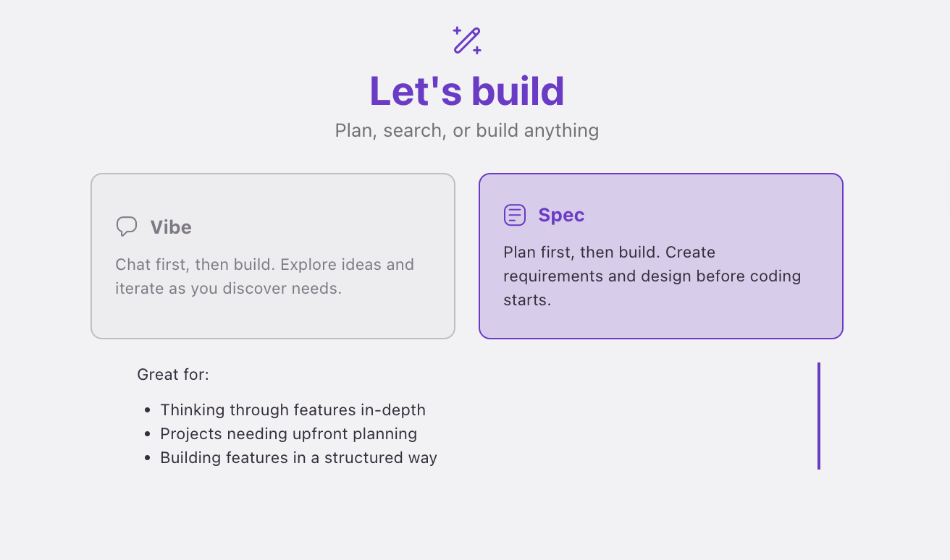Click the magic wand icon above the heading

point(467,41)
